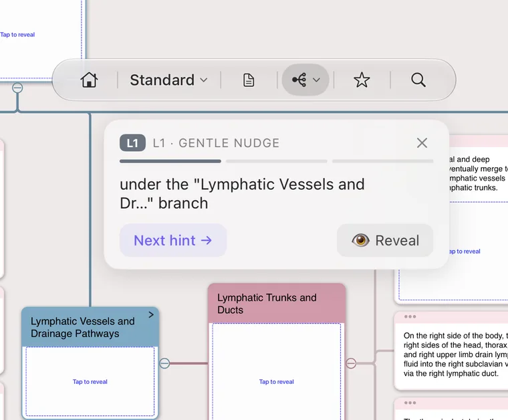Expand Lymphatic Vessels and Drainage Pathways chevron
This screenshot has height=420, width=508.
pos(151,315)
